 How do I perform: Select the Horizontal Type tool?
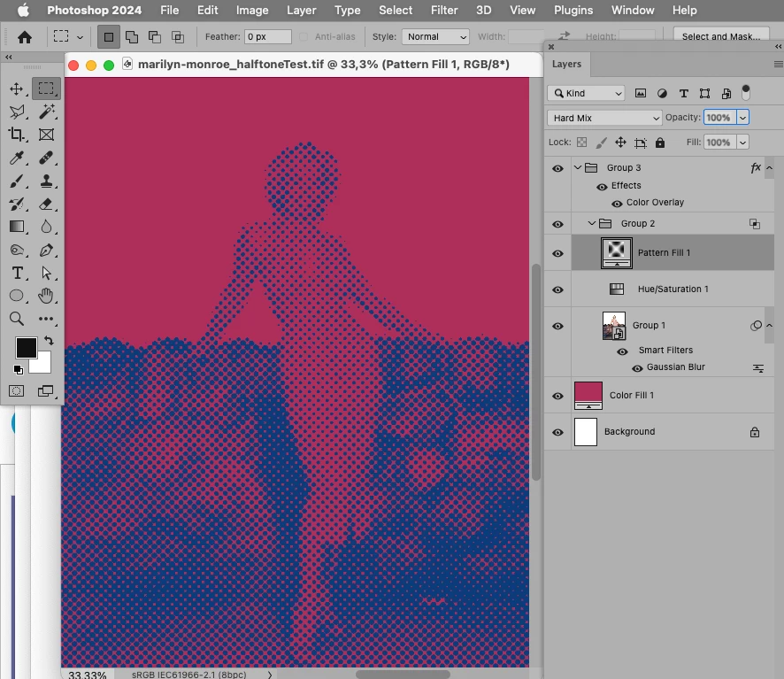click(17, 273)
